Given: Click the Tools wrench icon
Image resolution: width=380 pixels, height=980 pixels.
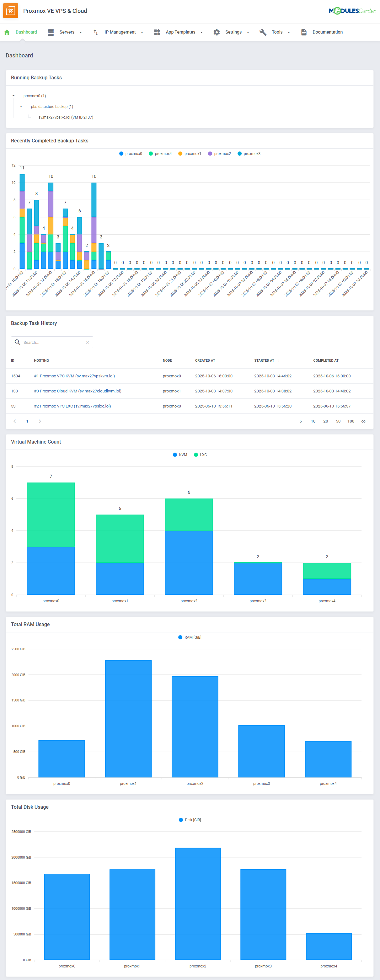Looking at the screenshot, I should [x=263, y=32].
